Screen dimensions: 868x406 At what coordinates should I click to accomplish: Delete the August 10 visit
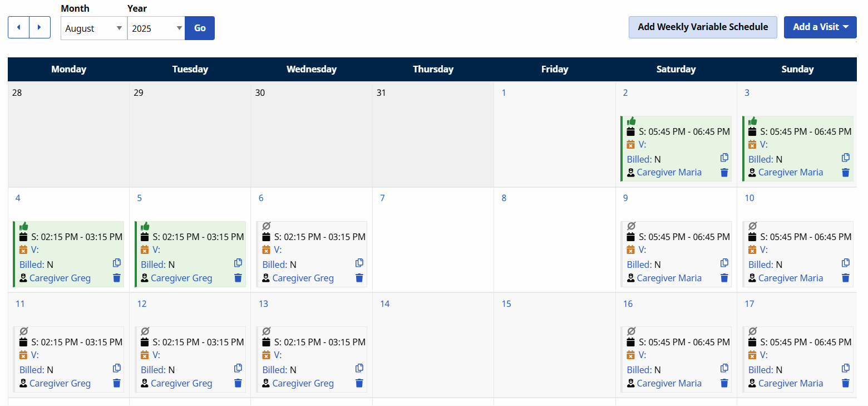(x=845, y=278)
